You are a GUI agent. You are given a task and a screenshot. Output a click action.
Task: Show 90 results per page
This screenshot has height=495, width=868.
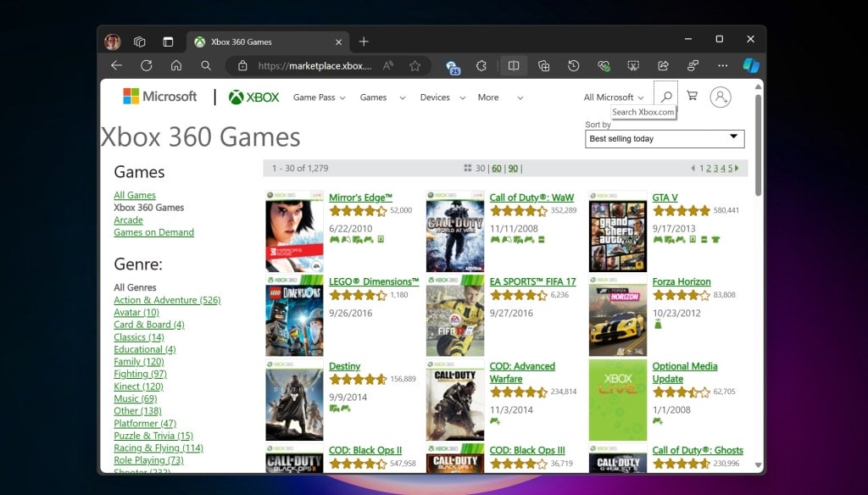[513, 168]
